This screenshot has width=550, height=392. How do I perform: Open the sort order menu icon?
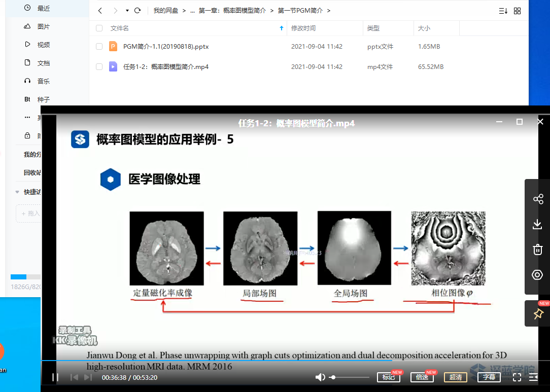pyautogui.click(x=503, y=11)
